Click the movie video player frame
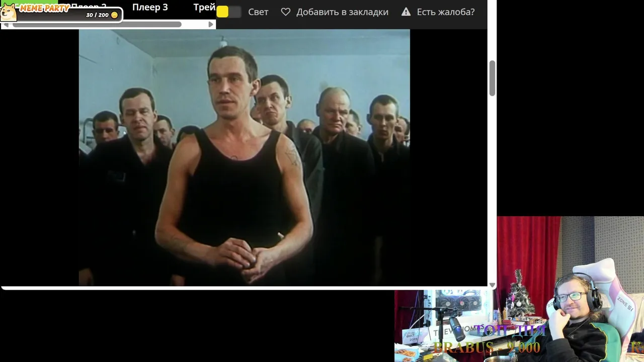 [245, 157]
